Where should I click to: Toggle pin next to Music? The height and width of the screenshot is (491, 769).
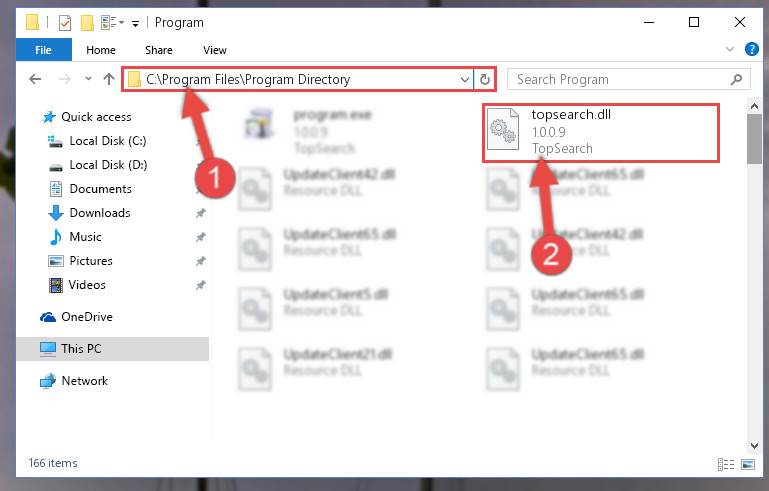(201, 237)
